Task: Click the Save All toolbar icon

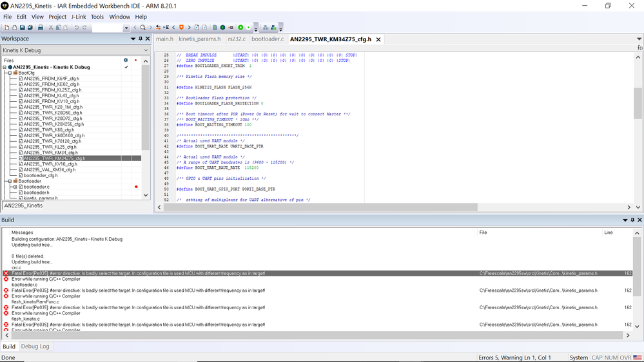Action: (x=30, y=28)
